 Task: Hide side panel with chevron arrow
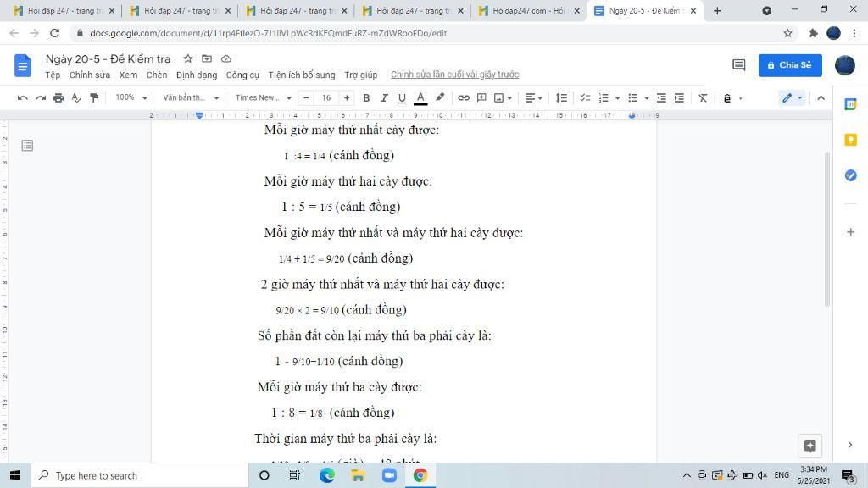click(x=850, y=445)
